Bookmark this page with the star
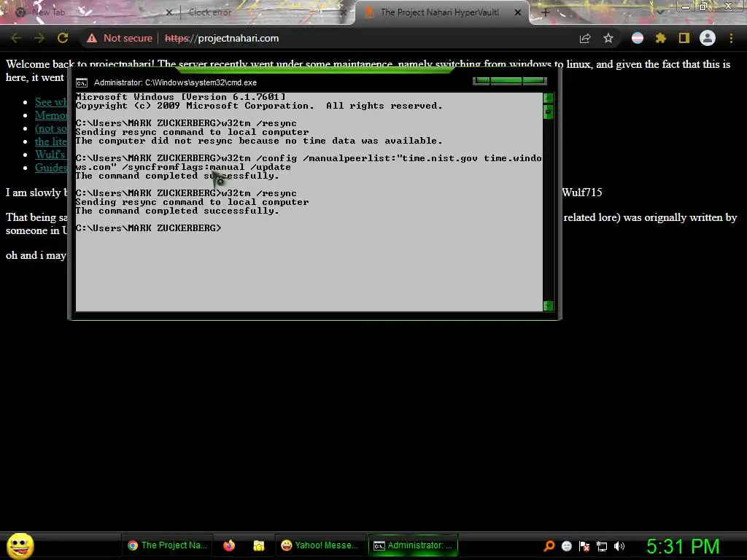This screenshot has height=560, width=747. tap(608, 38)
